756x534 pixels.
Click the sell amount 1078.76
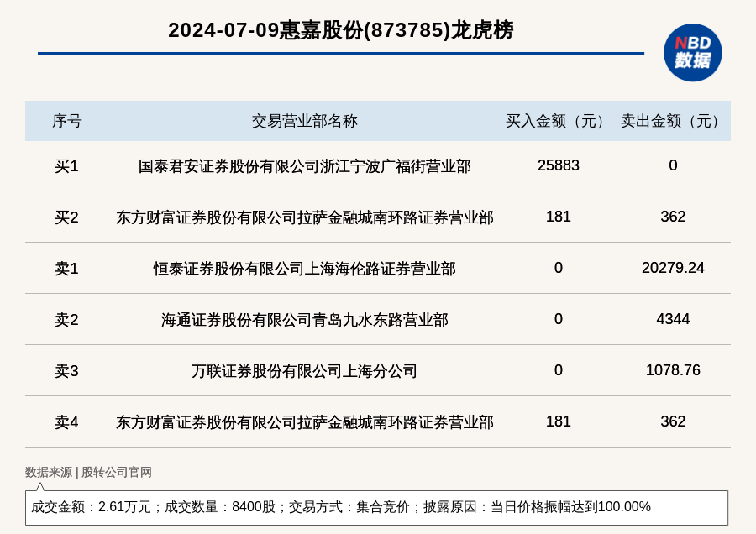coord(673,369)
